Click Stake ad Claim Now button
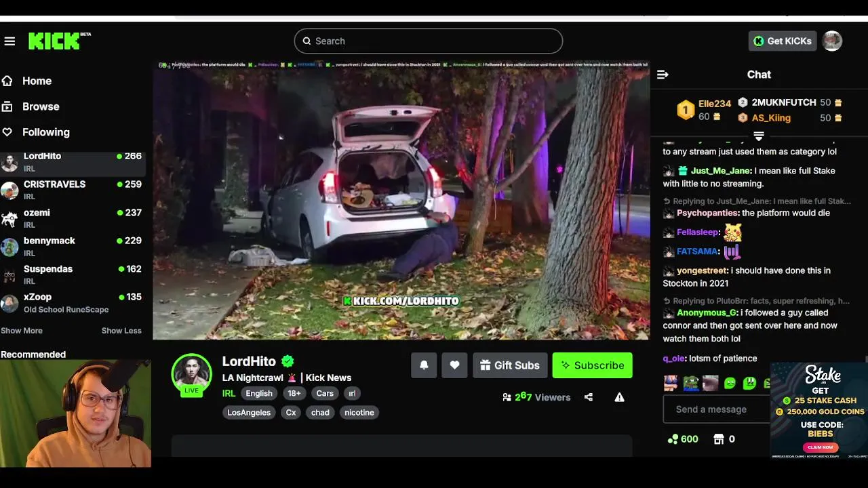 coord(821,447)
